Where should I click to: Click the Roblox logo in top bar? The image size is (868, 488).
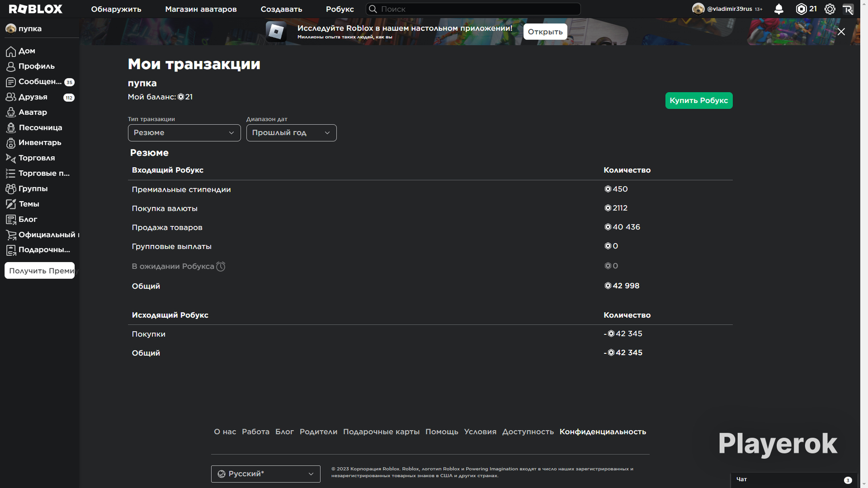pyautogui.click(x=36, y=9)
